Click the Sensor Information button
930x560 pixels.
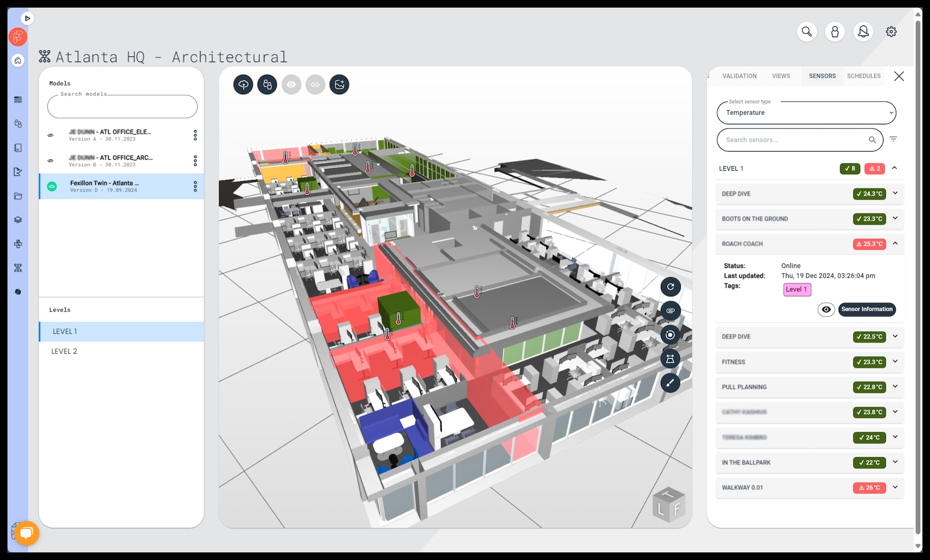pos(867,310)
